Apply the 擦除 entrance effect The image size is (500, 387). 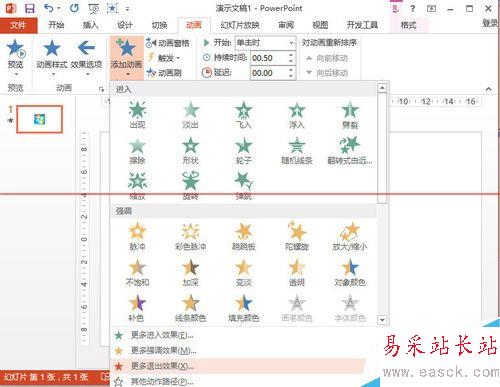[137, 151]
